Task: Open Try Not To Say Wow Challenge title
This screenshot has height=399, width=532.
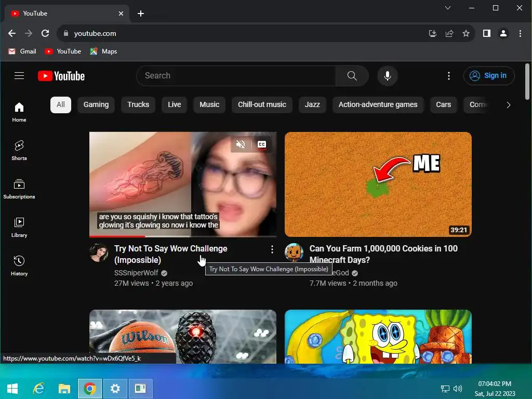Action: coord(170,254)
